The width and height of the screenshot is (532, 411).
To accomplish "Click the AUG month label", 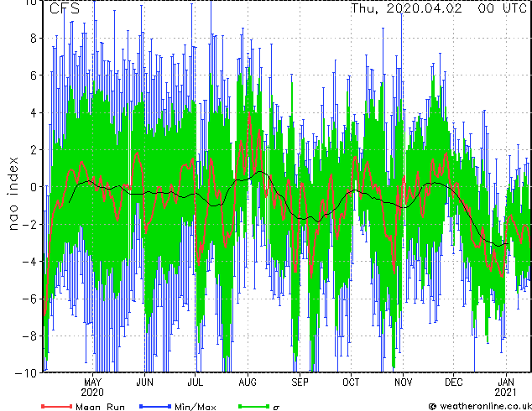I will tap(248, 382).
